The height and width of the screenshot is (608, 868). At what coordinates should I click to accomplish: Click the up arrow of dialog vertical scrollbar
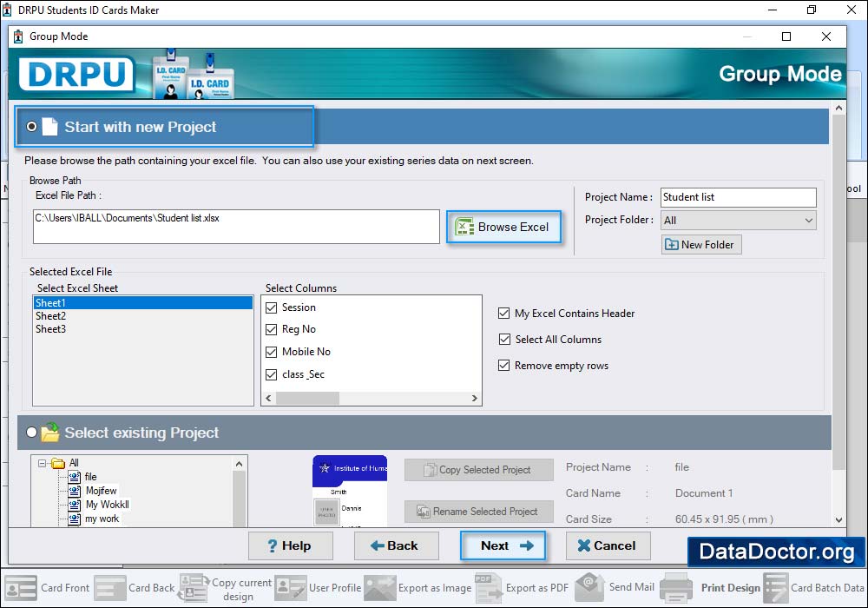click(838, 109)
